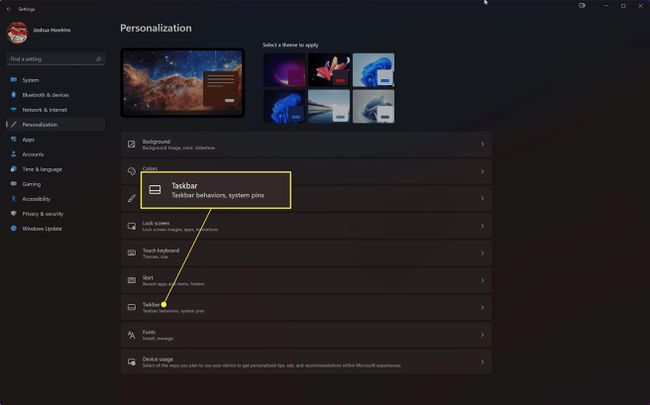
Task: Click the Fonts row icon
Action: tap(131, 335)
